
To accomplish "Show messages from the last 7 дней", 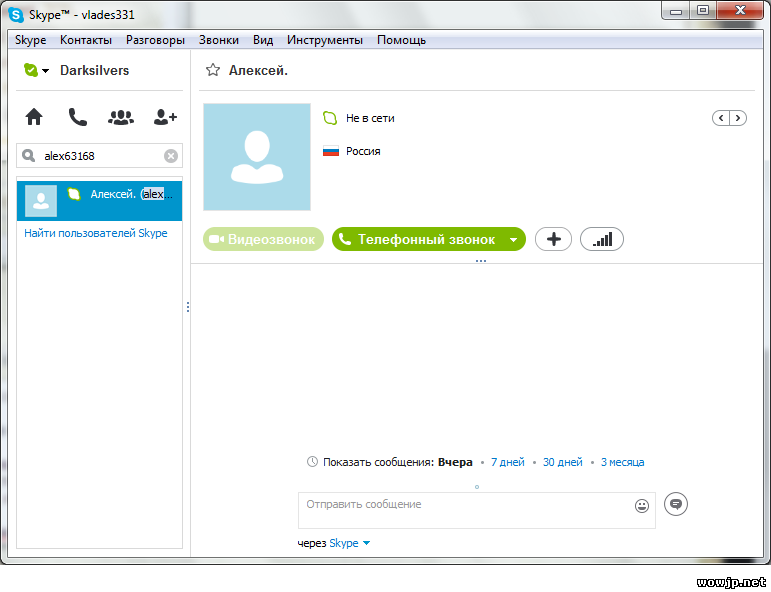I will [507, 462].
